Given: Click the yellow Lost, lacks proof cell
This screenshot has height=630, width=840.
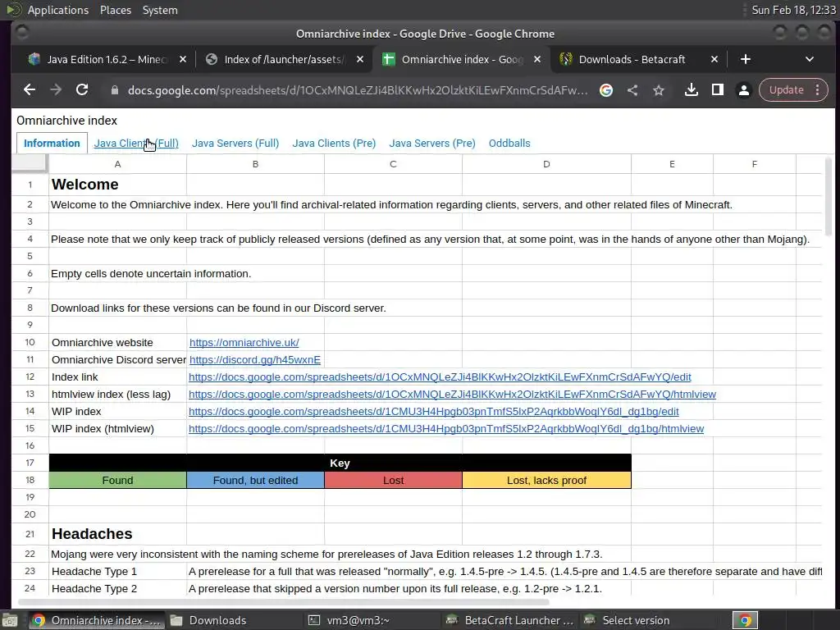Looking at the screenshot, I should (546, 480).
